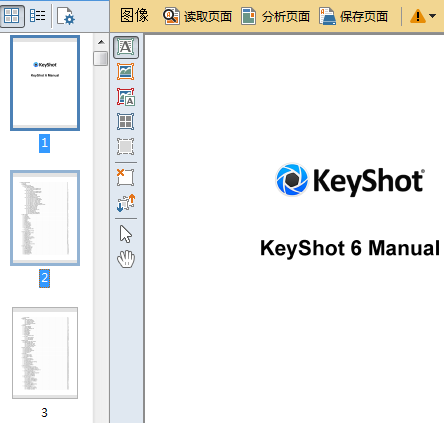444x423 pixels.
Task: Click the 读取页面 button
Action: [x=197, y=16]
